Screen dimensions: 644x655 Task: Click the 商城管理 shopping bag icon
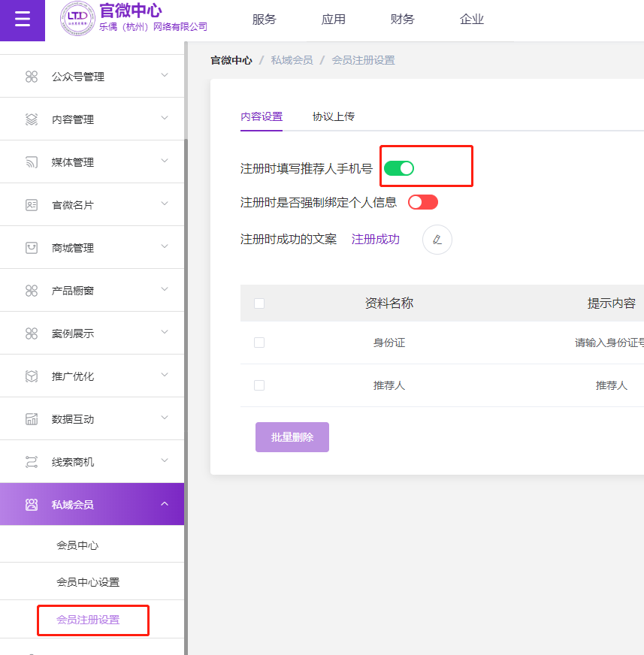32,248
